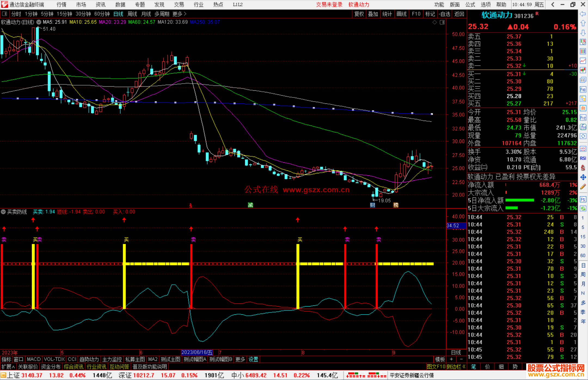The image size is (588, 380).
Task: Select the pencil drawing tool icon
Action: 583,187
